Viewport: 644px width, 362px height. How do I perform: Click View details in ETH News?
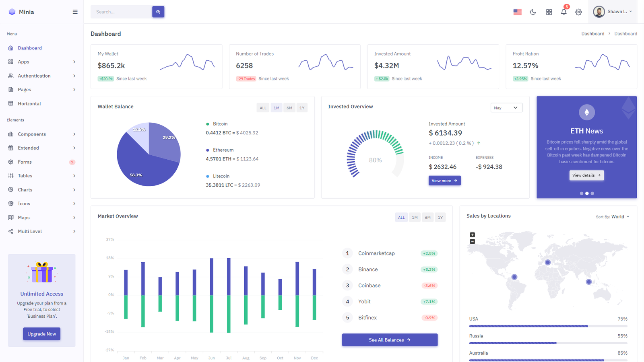[x=586, y=175]
